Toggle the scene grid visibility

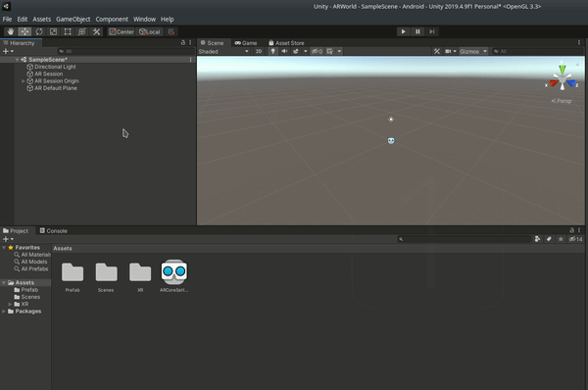click(329, 51)
